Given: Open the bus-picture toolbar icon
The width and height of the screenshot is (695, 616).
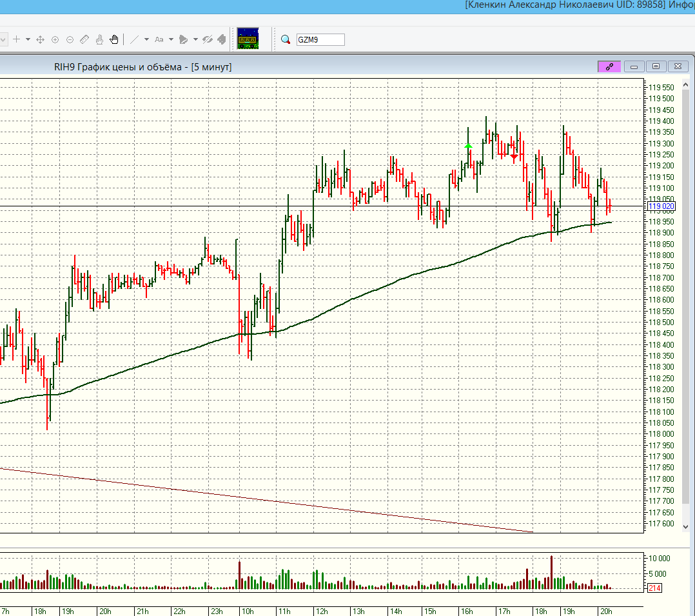Looking at the screenshot, I should point(248,39).
